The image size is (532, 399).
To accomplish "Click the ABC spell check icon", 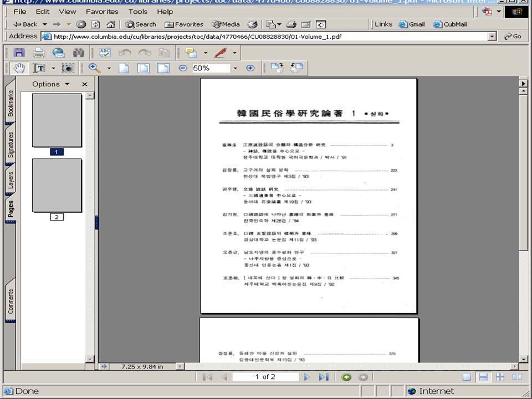I will click(x=105, y=53).
